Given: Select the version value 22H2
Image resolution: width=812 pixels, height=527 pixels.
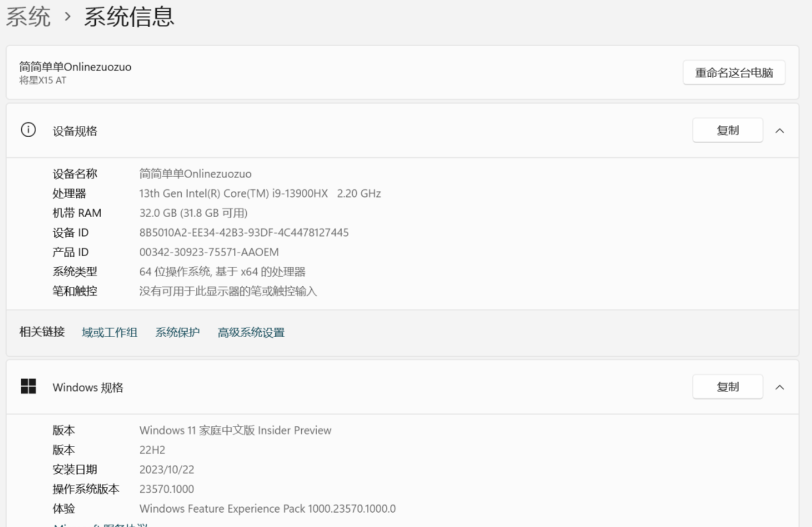Looking at the screenshot, I should (x=152, y=450).
